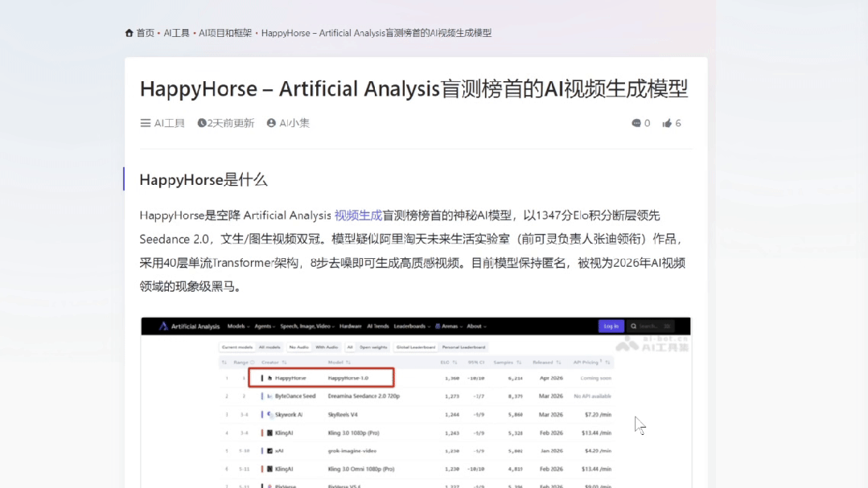Select Hardware in the embedded screenshot nav bar

pos(351,326)
